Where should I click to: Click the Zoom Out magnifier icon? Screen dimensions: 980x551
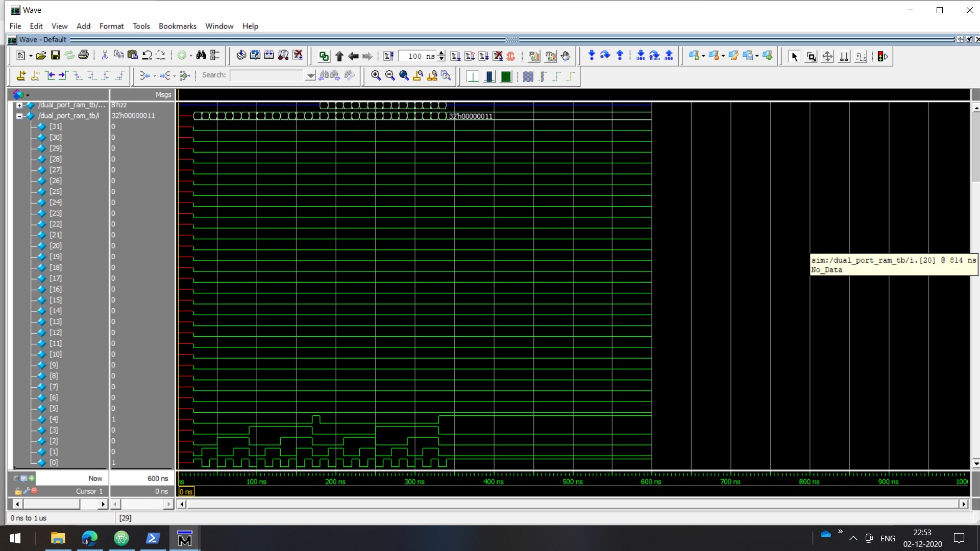pyautogui.click(x=390, y=76)
